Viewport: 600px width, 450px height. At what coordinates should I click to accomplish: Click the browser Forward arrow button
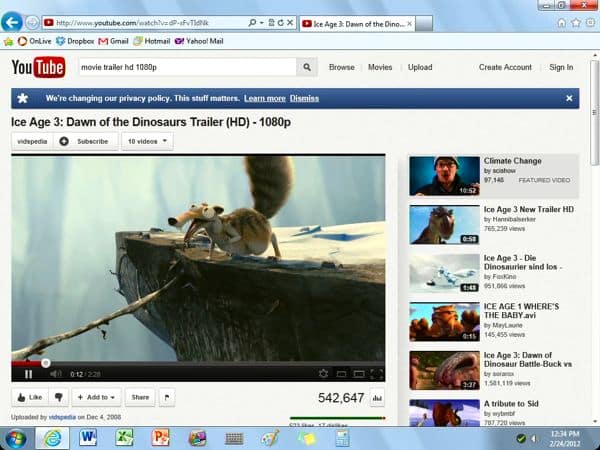point(32,23)
